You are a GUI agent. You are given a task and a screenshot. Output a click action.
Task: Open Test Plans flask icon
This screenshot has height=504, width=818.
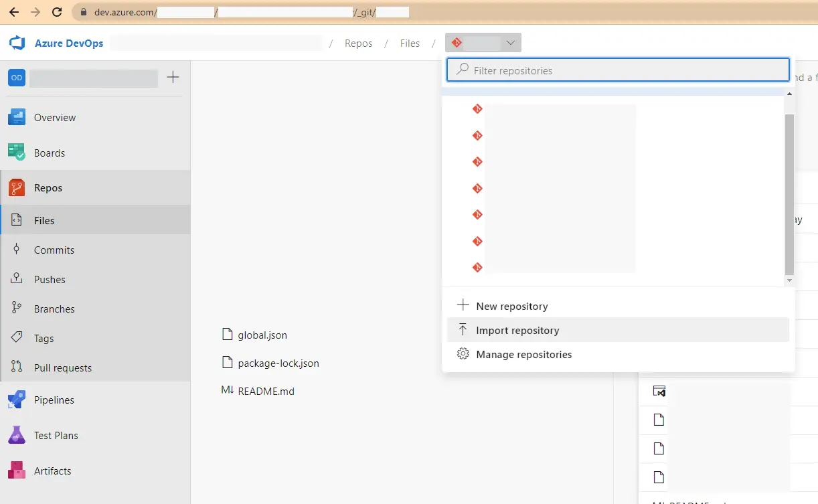pyautogui.click(x=17, y=435)
